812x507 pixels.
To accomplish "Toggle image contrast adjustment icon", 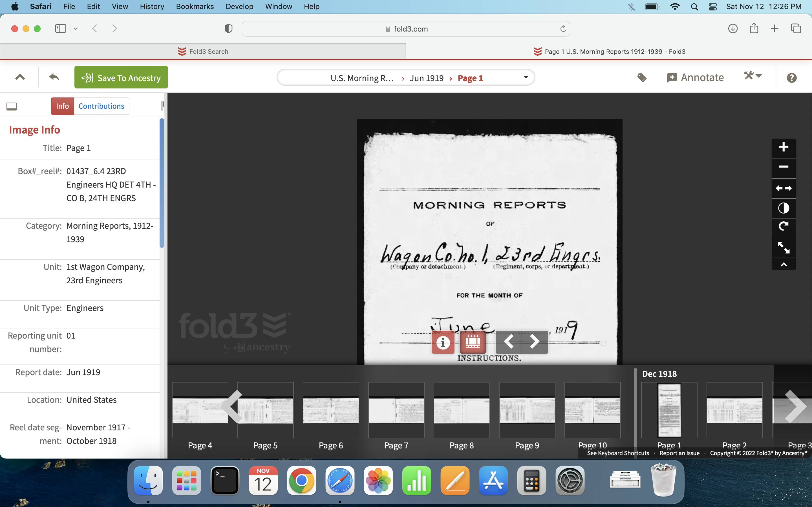I will coord(783,208).
